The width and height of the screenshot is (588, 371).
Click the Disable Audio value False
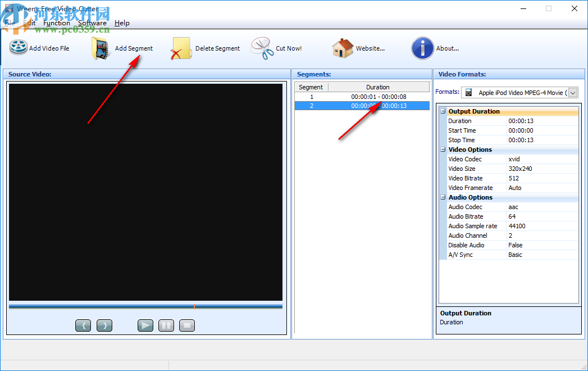point(515,245)
